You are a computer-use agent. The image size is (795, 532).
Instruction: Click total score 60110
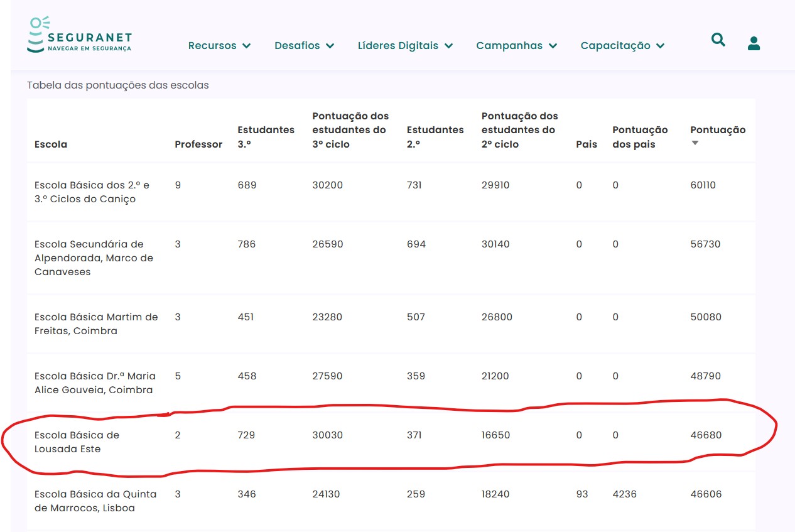pos(703,185)
